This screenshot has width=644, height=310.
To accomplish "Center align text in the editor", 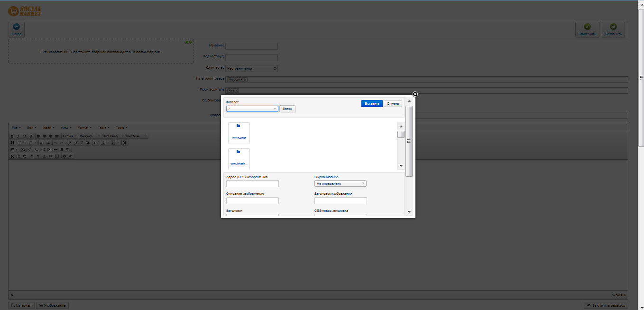I will coord(45,136).
